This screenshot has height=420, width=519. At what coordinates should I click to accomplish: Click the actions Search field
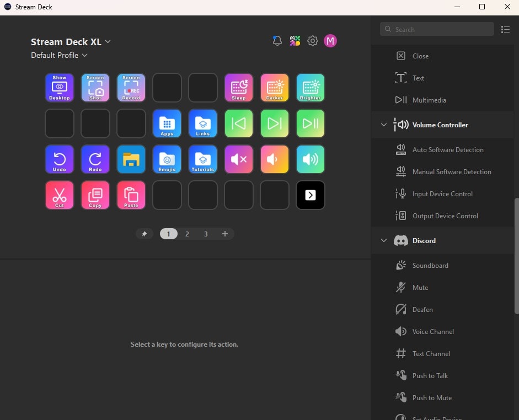click(437, 29)
